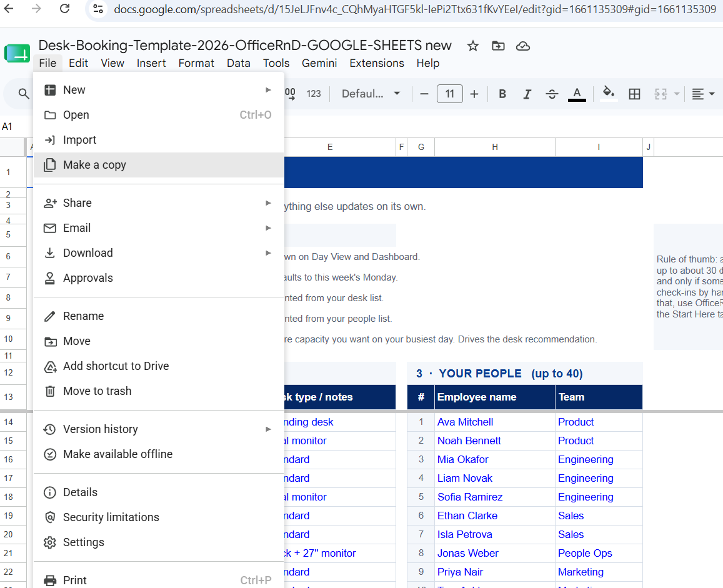Expand the New submenu
The width and height of the screenshot is (723, 588).
(x=159, y=90)
